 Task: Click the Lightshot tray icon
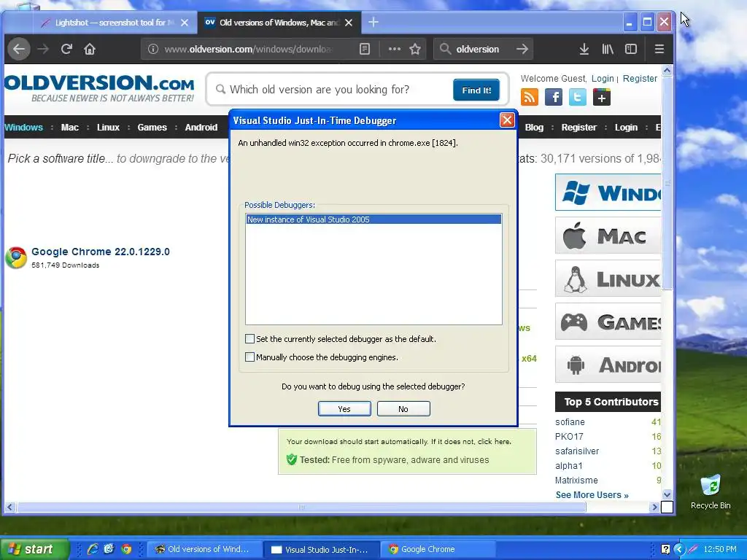pos(693,549)
